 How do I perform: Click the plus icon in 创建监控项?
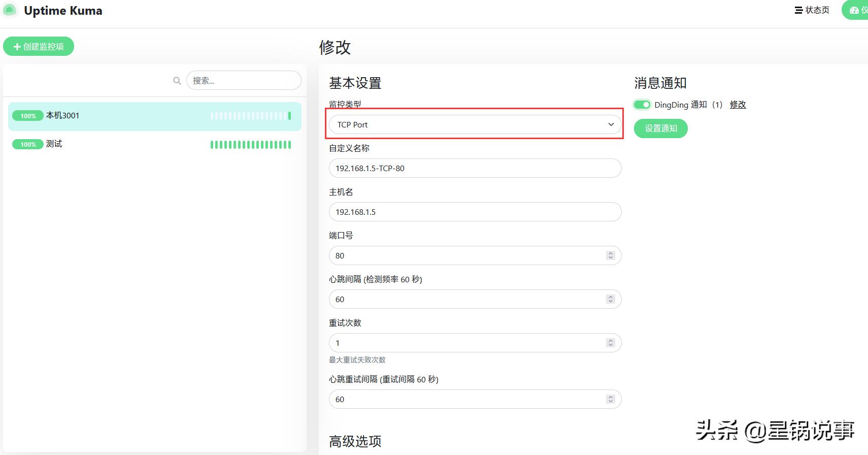point(17,47)
